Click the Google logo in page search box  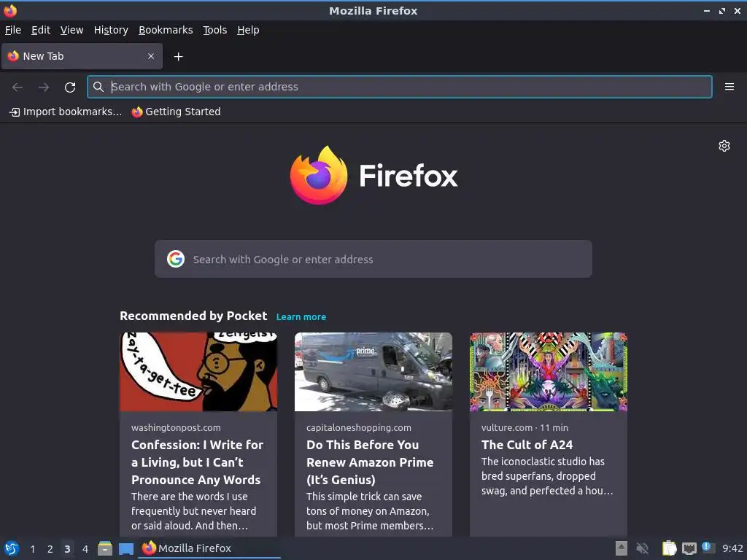[x=176, y=259]
